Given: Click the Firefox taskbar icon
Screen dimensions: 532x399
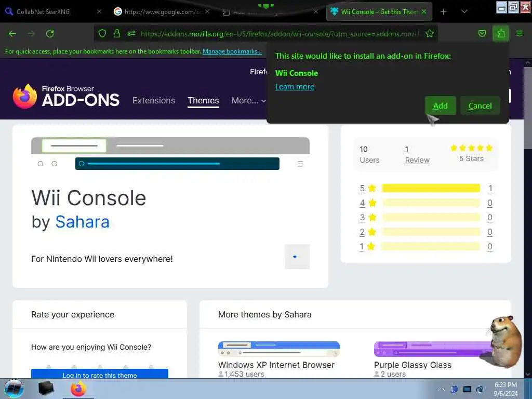Looking at the screenshot, I should coord(78,389).
